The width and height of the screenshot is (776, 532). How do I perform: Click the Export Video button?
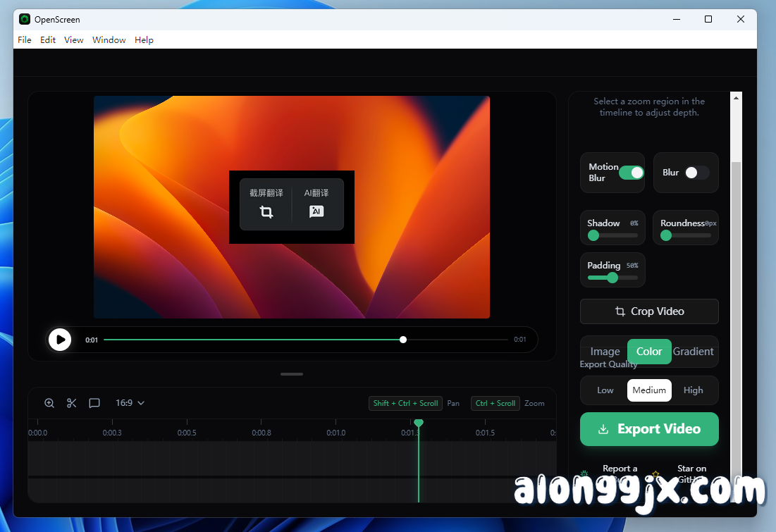(648, 428)
